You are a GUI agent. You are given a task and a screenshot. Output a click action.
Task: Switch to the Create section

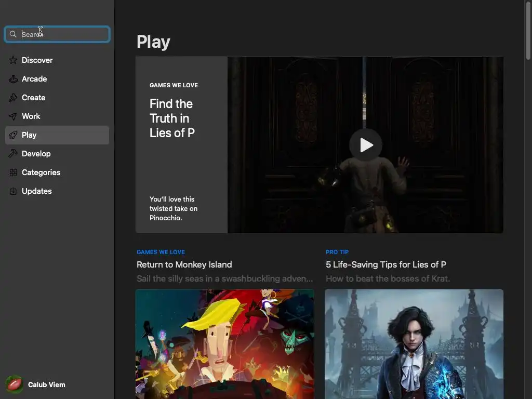(x=57, y=98)
